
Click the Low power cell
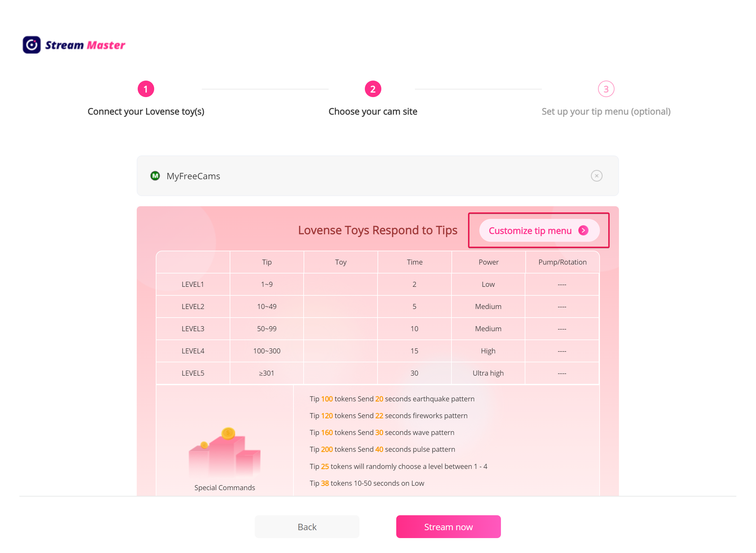(488, 284)
